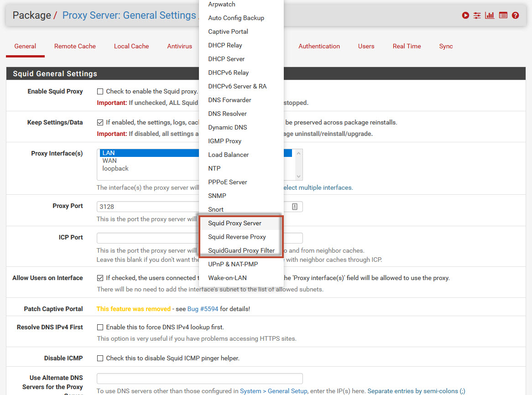Choose Dynamic DNS menu entry
This screenshot has width=532, height=395.
tap(241, 127)
